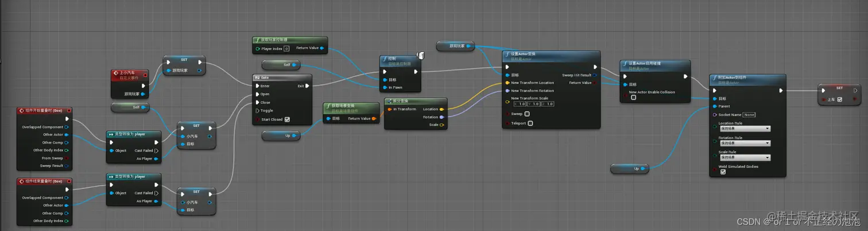
Task: Click Return Value pin of 获取场景变换
Action: [374, 119]
